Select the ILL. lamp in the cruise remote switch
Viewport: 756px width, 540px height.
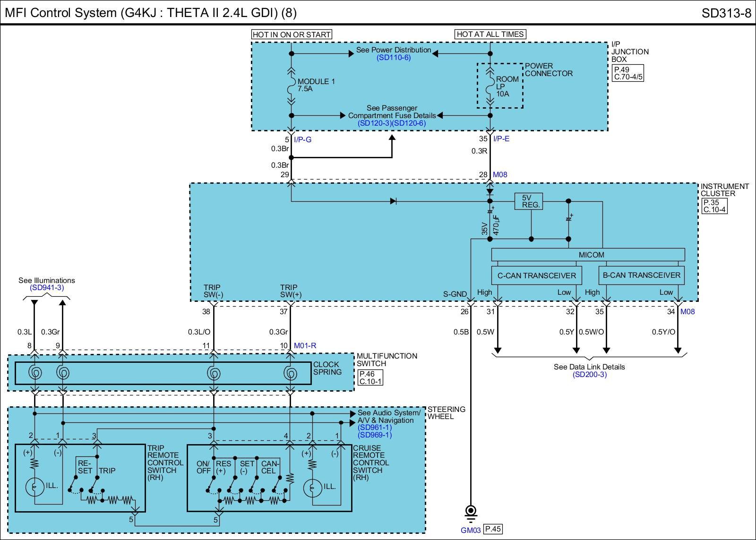(x=311, y=487)
